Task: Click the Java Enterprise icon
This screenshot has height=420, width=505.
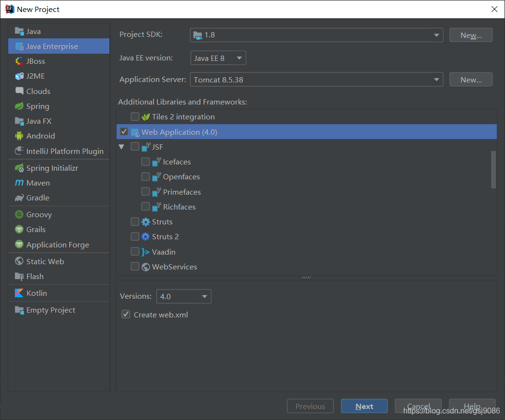Action: (19, 47)
